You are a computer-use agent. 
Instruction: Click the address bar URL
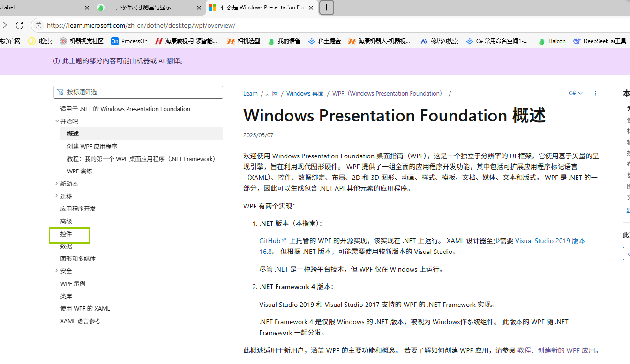141,25
